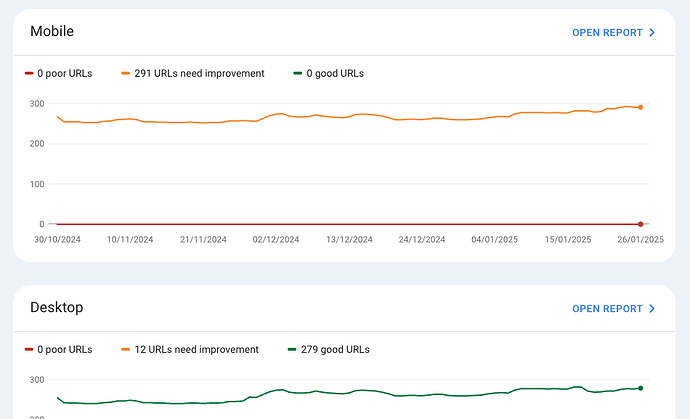Screen dimensions: 690x419
Task: Click the 13/12/2024 date label
Action: coord(349,239)
